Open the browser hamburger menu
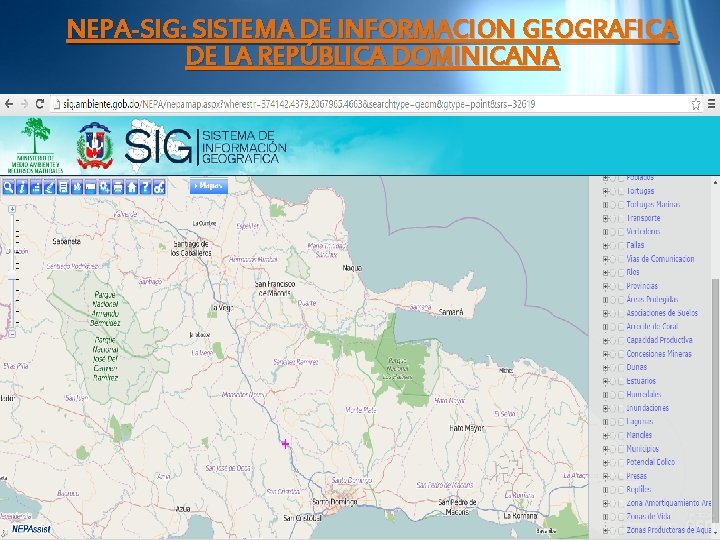 point(711,104)
